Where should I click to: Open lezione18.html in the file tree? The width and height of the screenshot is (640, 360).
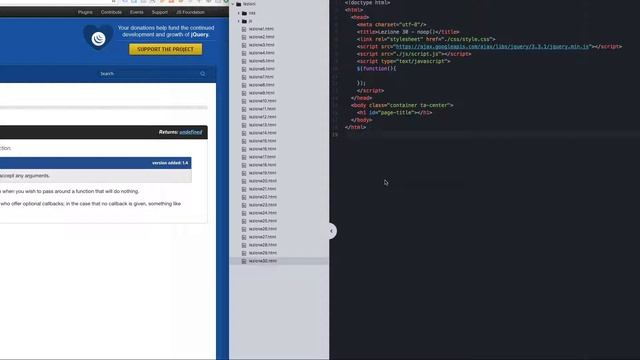tap(262, 165)
